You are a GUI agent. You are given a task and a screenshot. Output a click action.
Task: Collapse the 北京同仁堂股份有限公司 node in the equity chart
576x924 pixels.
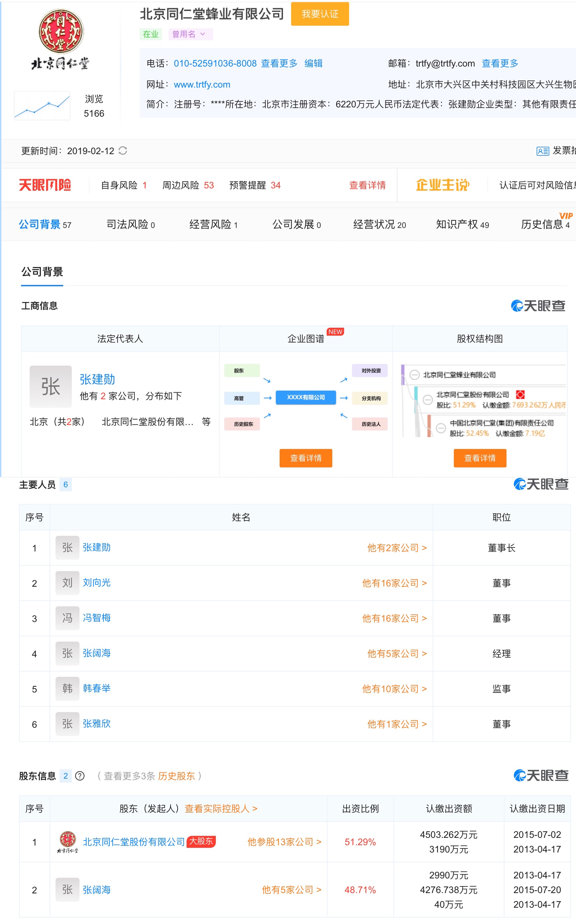click(428, 400)
